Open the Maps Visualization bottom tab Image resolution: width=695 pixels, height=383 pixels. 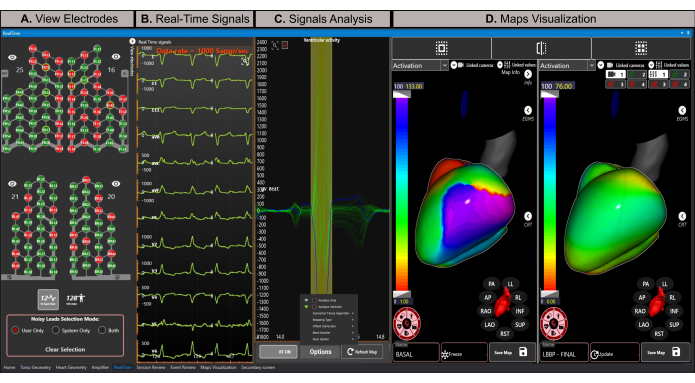218,367
